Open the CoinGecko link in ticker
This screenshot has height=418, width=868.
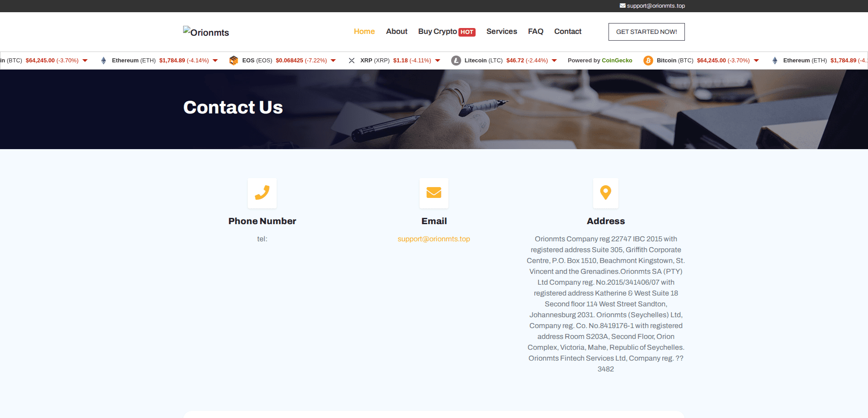pyautogui.click(x=617, y=61)
